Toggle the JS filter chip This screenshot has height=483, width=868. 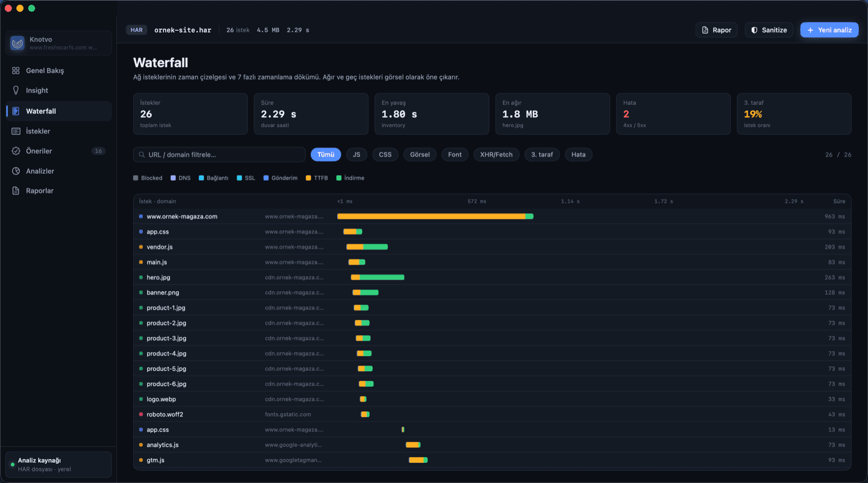[356, 155]
